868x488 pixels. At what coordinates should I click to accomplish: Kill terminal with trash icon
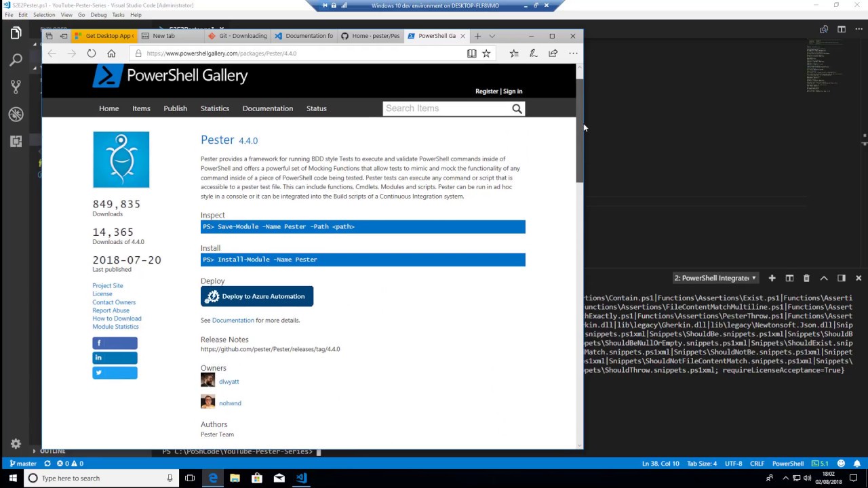point(806,278)
